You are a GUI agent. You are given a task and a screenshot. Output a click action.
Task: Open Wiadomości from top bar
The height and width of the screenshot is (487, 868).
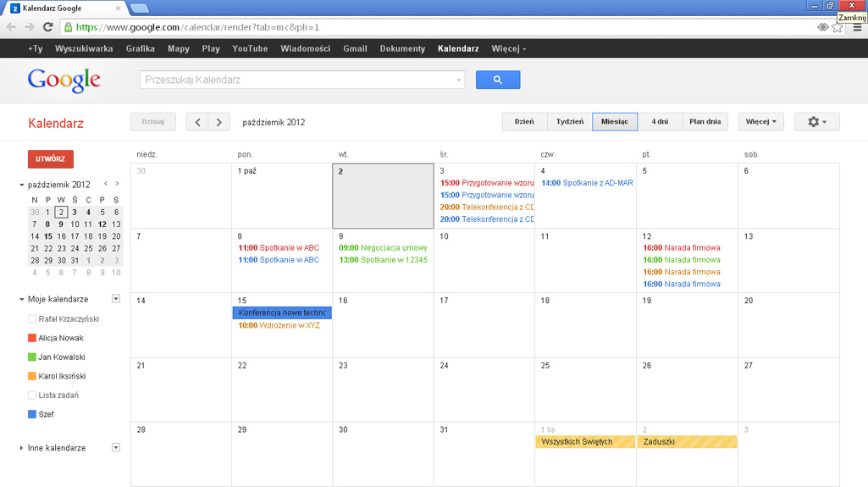pos(305,49)
